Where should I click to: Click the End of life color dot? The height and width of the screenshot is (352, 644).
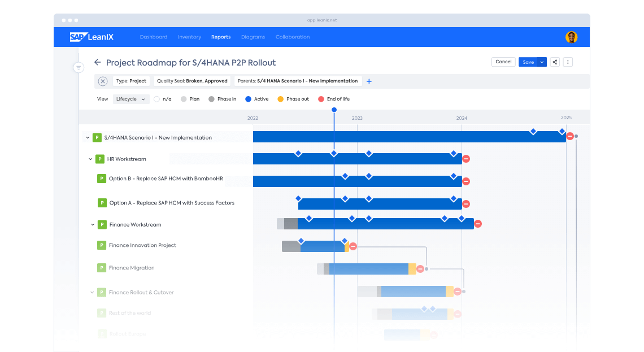pyautogui.click(x=321, y=99)
